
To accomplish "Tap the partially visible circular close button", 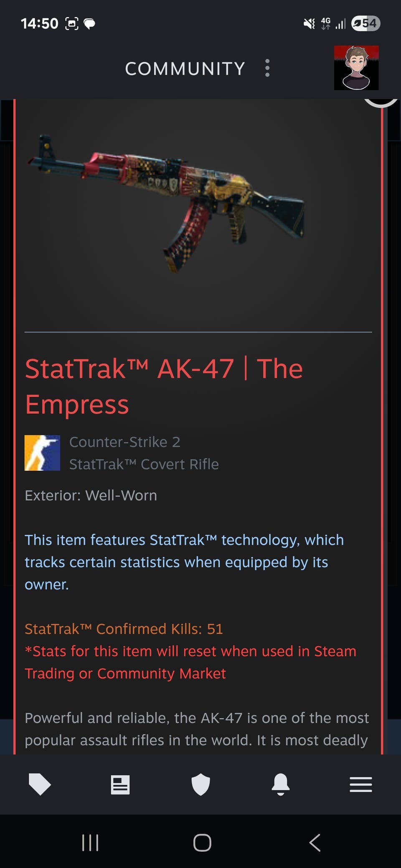I will 381,103.
